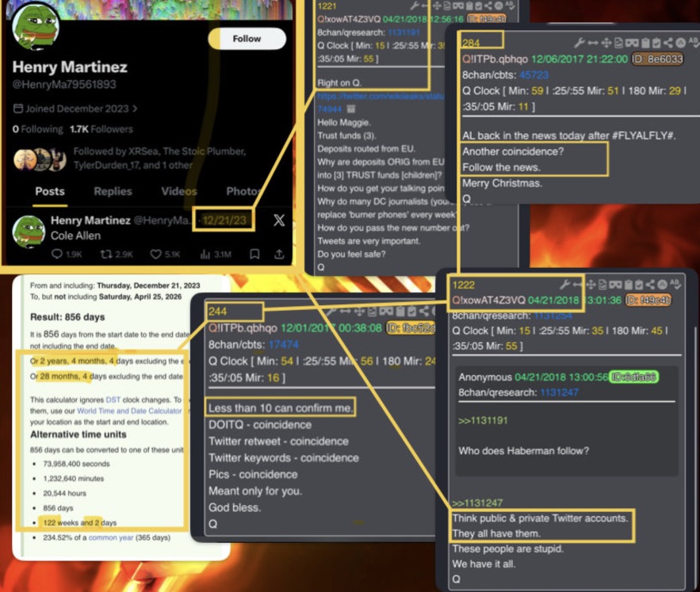This screenshot has height=592, width=700.
Task: Follow the >>1131247 reply reference
Action: point(477,503)
